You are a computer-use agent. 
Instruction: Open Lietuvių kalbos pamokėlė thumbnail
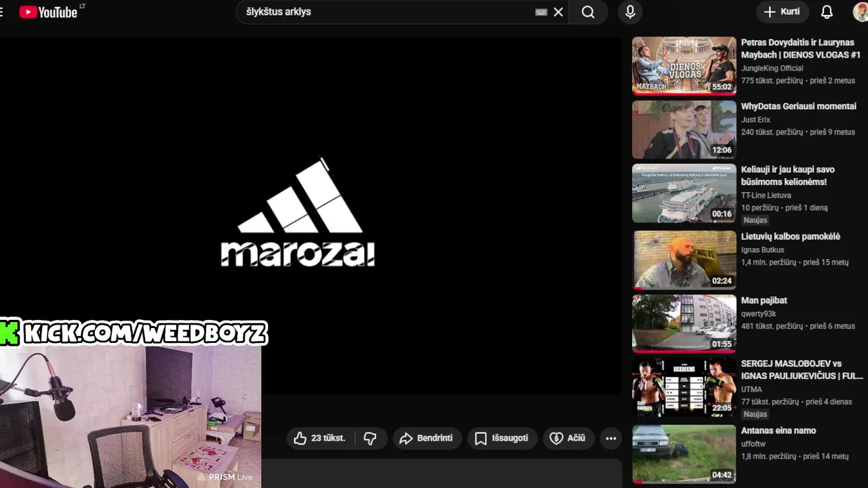[684, 260]
